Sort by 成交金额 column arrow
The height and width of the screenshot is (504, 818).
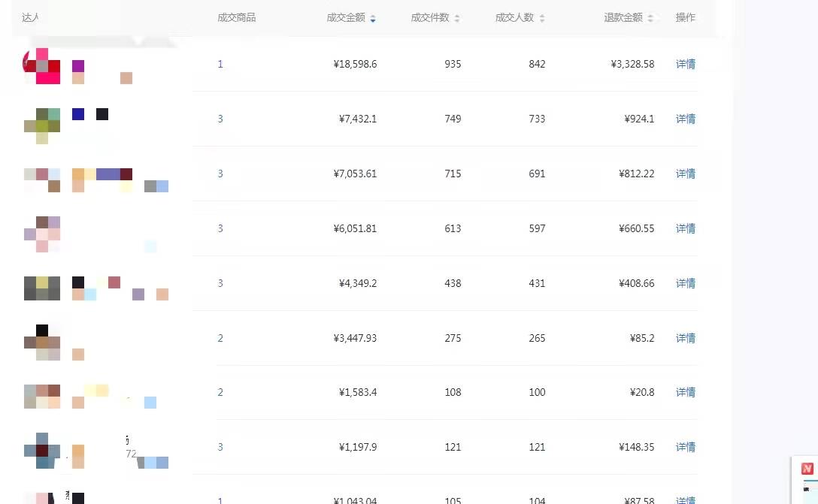pos(372,19)
